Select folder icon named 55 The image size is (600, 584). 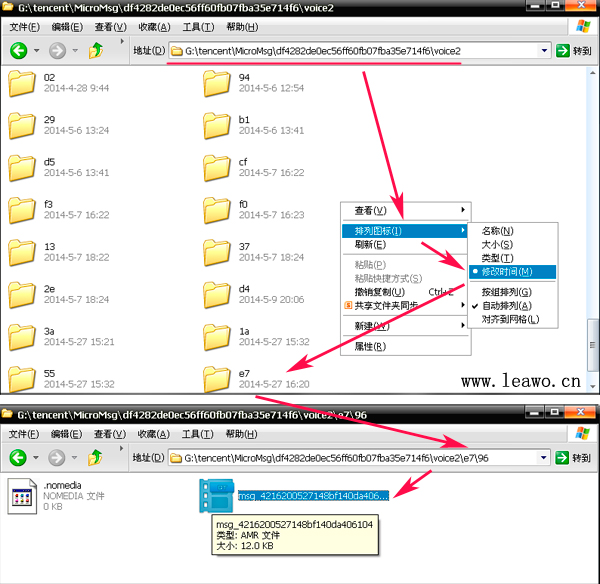22,379
